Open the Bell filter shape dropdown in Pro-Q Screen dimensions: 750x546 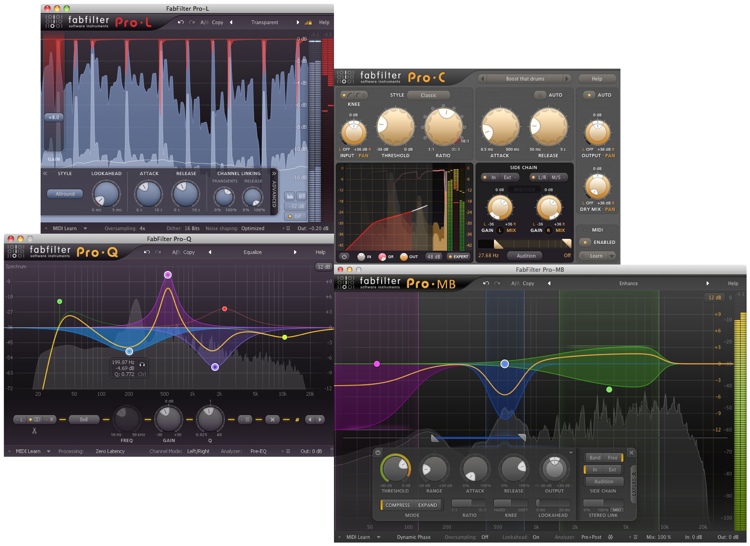84,419
